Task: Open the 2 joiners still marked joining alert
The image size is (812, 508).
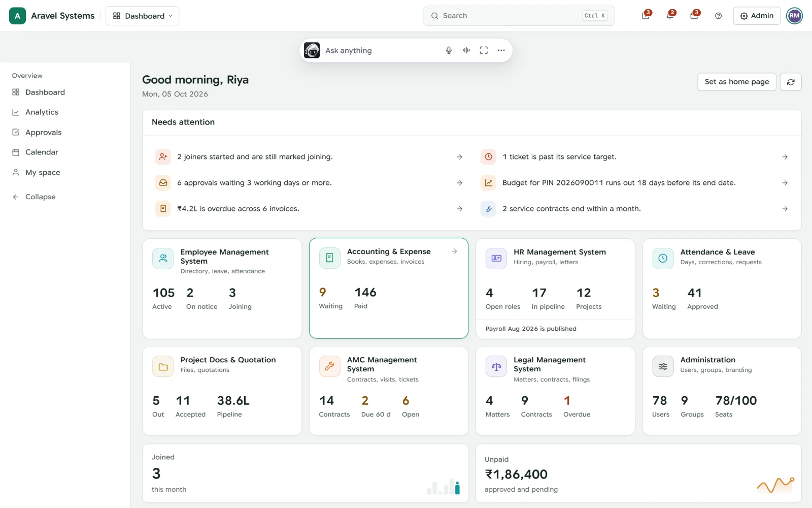Action: (309, 157)
